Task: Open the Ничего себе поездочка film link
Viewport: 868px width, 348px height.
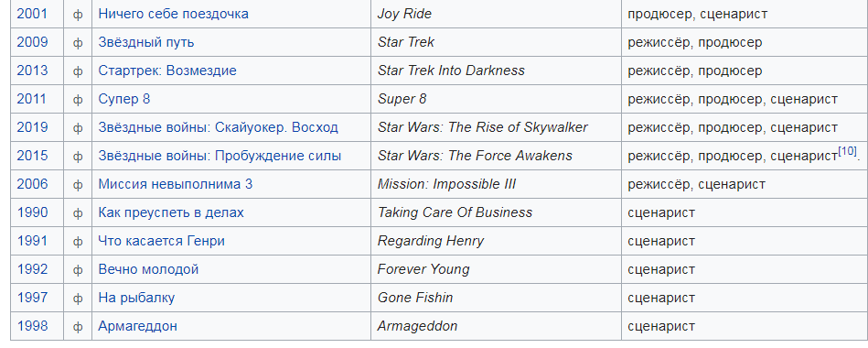Action: [173, 14]
